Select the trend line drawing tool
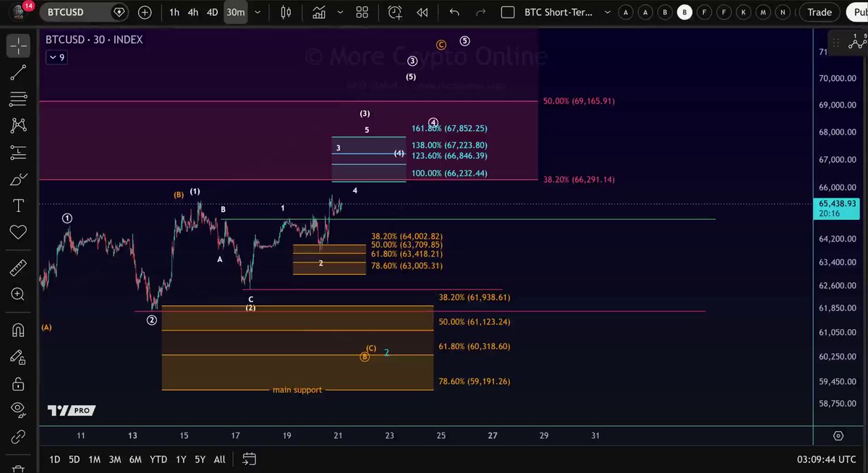 (18, 72)
